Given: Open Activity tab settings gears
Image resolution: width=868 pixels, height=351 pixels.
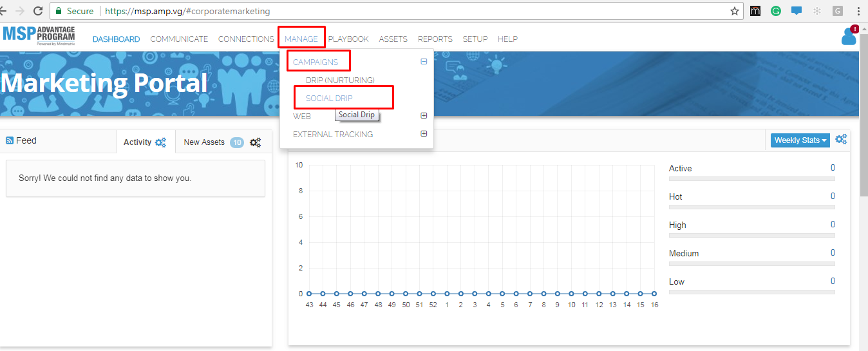Looking at the screenshot, I should click(161, 142).
